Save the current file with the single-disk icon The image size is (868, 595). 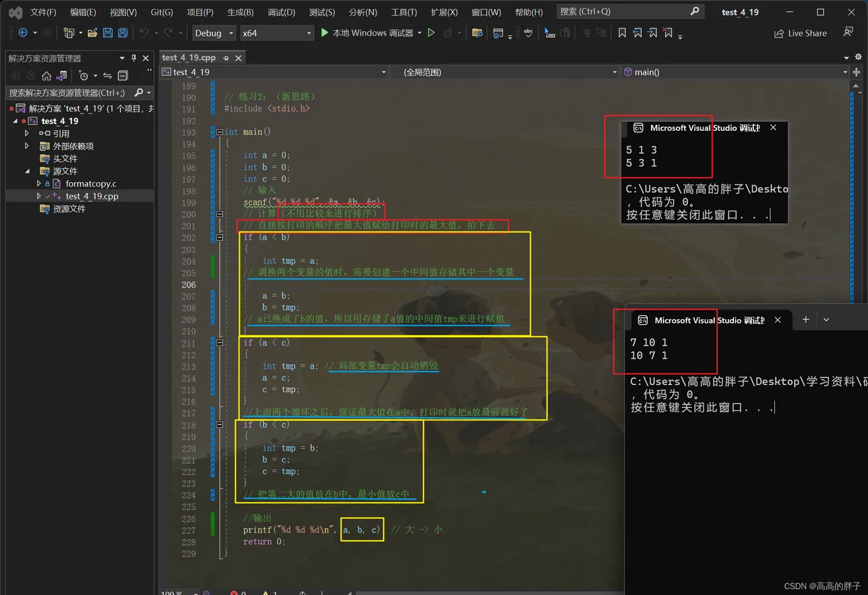click(108, 33)
